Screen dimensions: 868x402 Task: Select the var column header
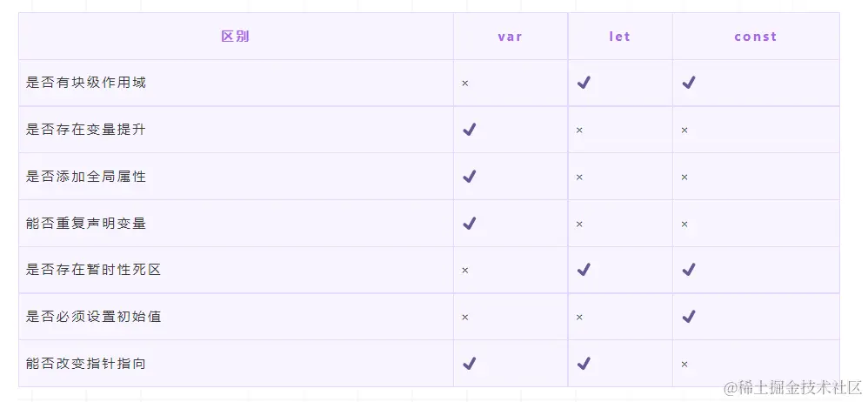tap(511, 37)
